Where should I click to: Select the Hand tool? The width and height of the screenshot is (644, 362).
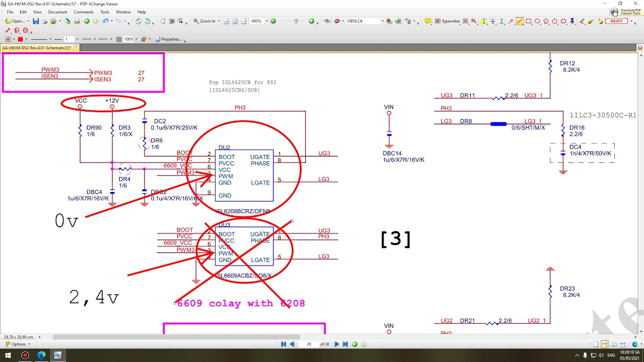pos(163,21)
